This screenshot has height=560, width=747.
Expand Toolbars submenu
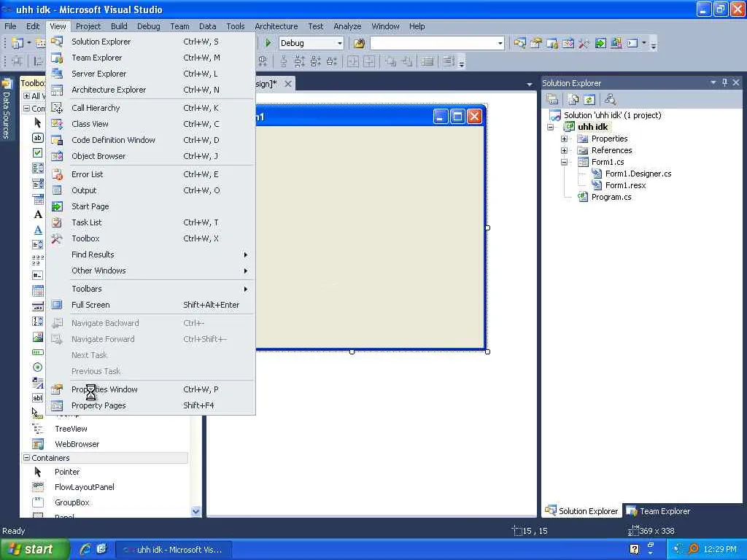[x=150, y=289]
